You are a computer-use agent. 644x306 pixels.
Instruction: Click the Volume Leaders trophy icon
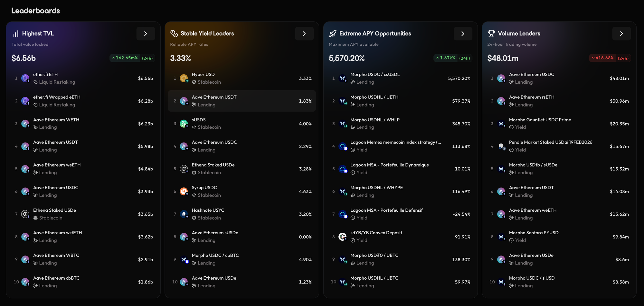point(491,33)
